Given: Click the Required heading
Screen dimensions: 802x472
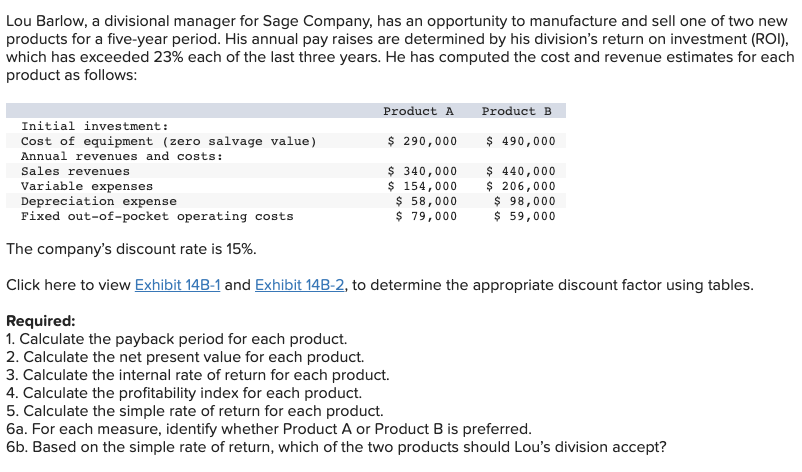Looking at the screenshot, I should click(41, 321).
